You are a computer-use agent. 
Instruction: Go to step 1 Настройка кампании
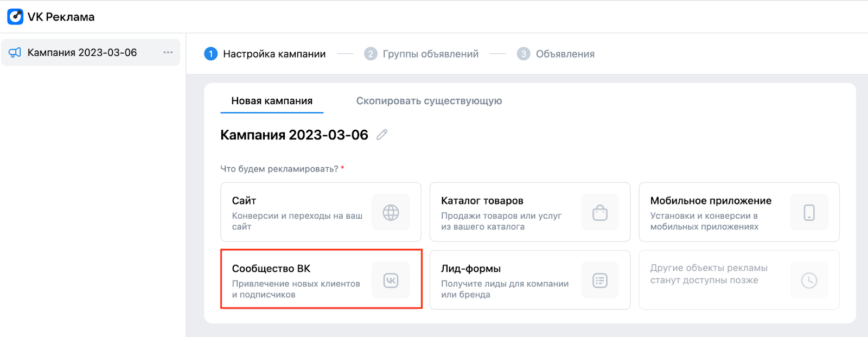(265, 54)
